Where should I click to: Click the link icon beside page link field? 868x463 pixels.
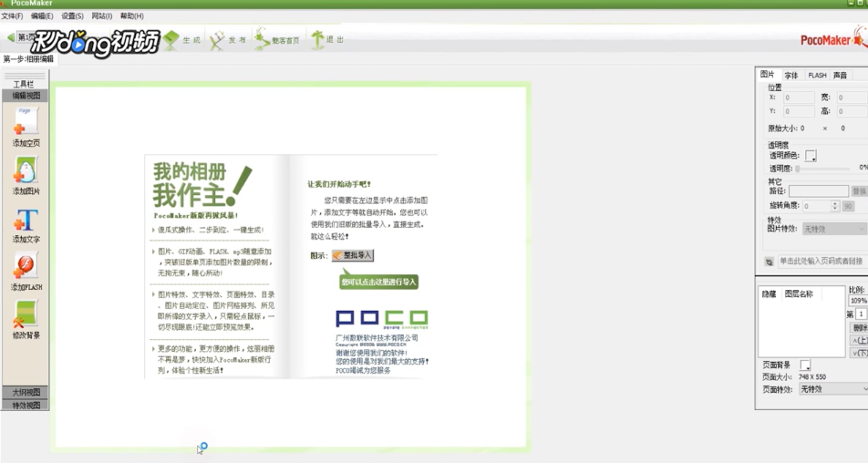pyautogui.click(x=769, y=262)
